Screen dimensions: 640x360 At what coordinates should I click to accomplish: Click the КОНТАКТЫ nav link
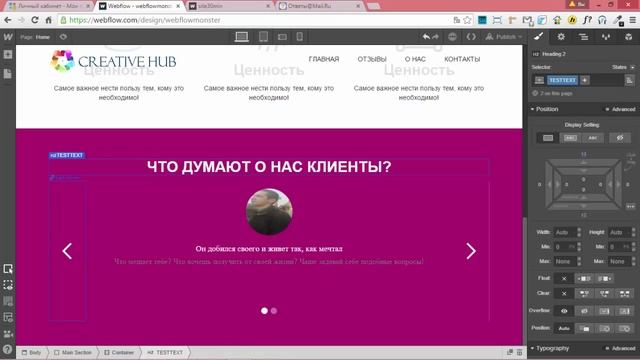pos(462,59)
